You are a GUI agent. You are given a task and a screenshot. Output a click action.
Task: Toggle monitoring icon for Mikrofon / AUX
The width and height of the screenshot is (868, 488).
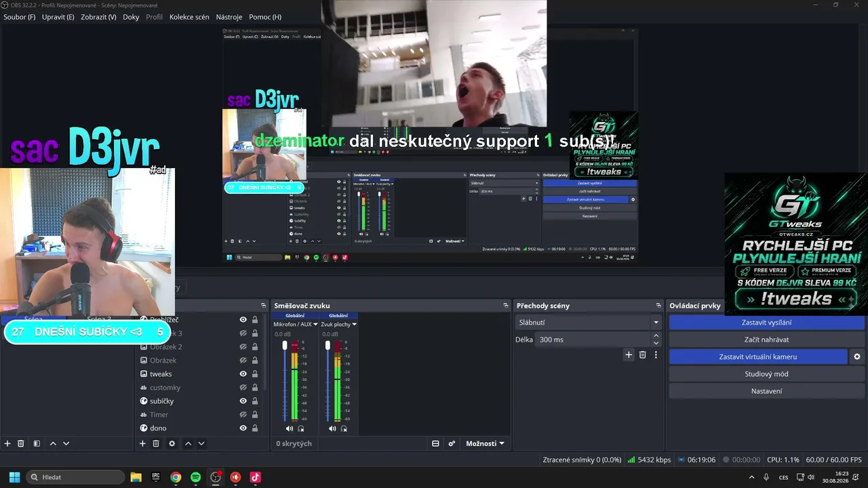tap(301, 428)
